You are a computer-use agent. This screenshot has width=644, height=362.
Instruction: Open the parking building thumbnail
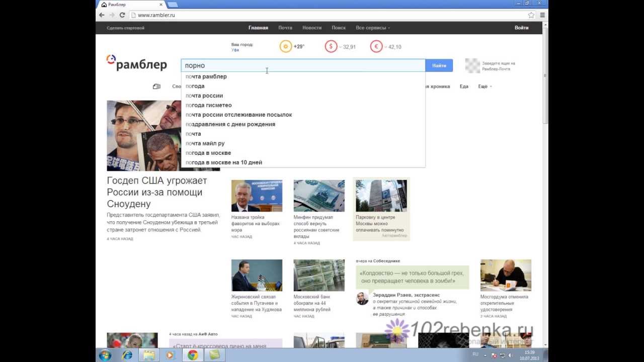(381, 196)
